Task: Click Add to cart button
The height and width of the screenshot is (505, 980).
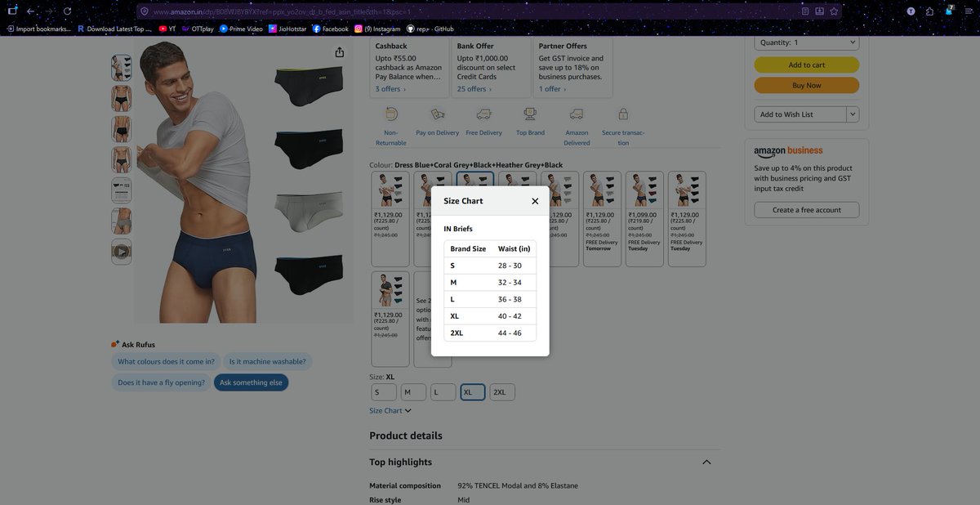Action: (x=807, y=65)
